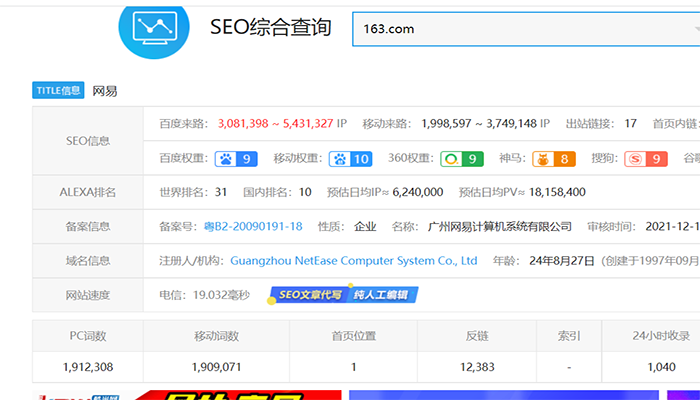700x400 pixels.
Task: Click the 域名信息 row label
Action: (88, 261)
